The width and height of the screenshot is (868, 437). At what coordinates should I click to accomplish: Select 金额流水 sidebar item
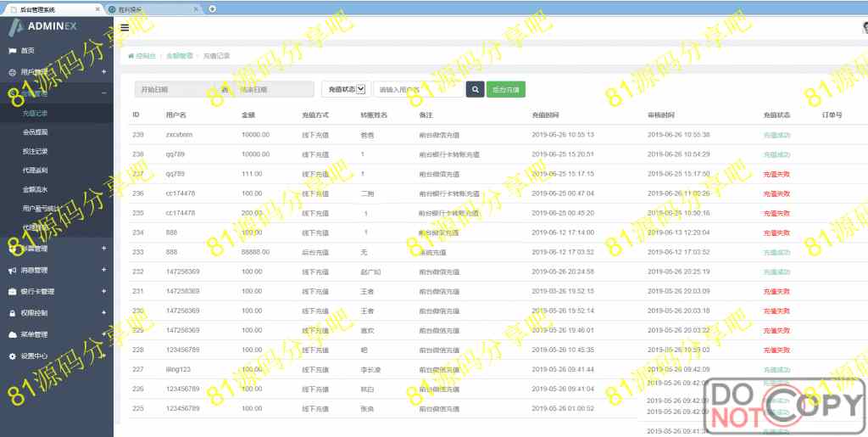coord(36,189)
